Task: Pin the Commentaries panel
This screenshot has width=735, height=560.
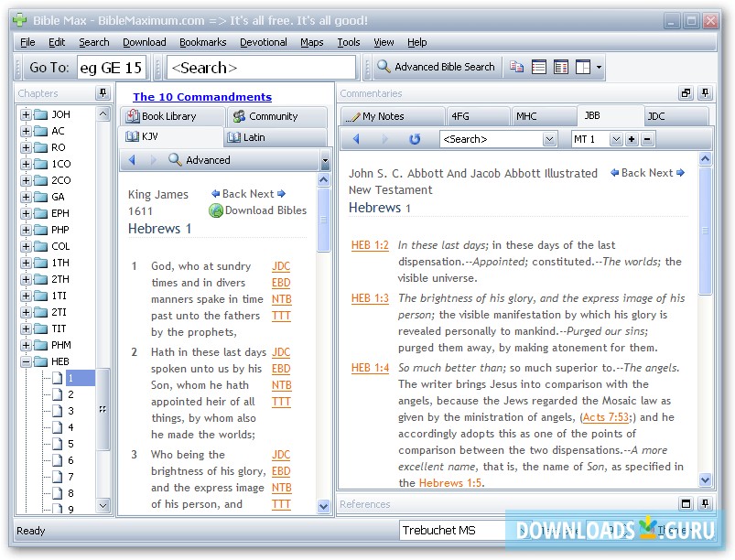Action: (705, 92)
